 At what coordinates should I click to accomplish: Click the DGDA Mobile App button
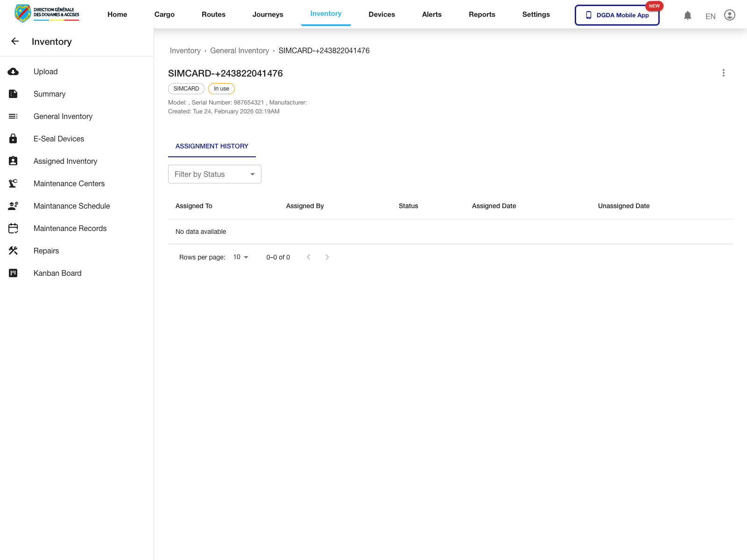(617, 15)
